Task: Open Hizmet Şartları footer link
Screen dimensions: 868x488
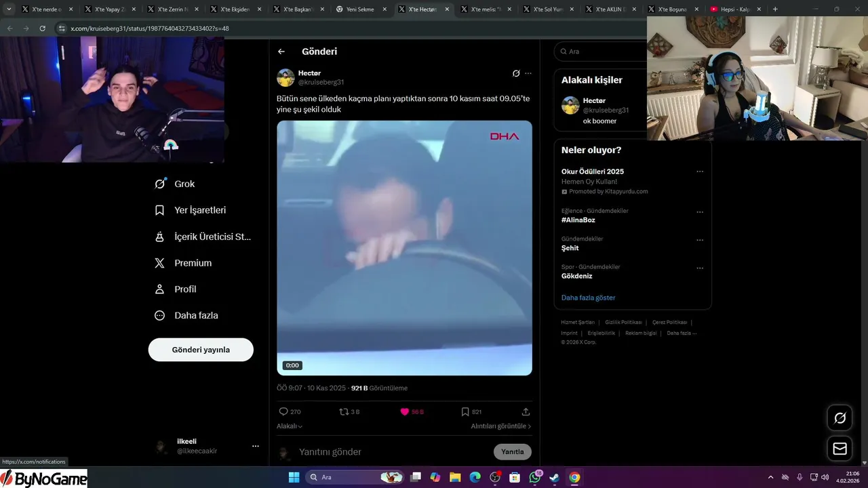Action: [x=578, y=323]
